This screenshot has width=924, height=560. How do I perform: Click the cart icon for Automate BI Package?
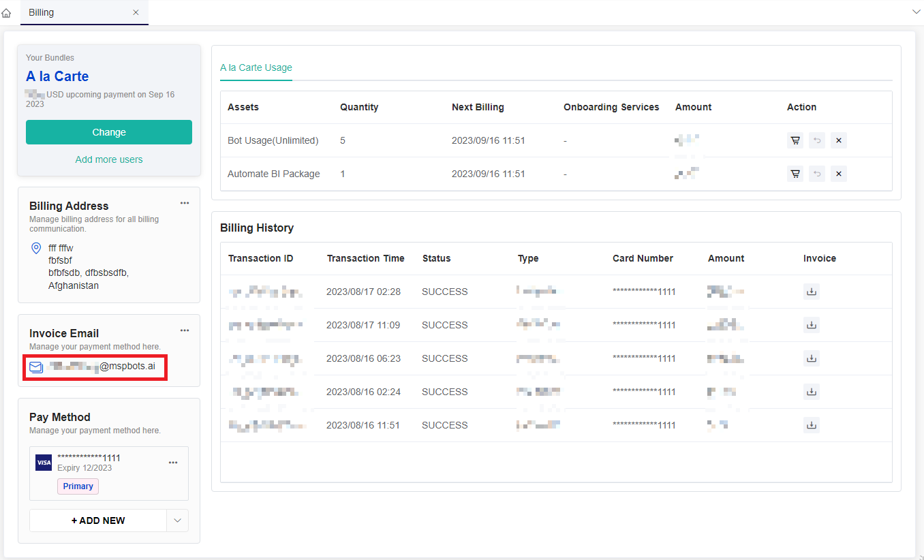pos(795,174)
